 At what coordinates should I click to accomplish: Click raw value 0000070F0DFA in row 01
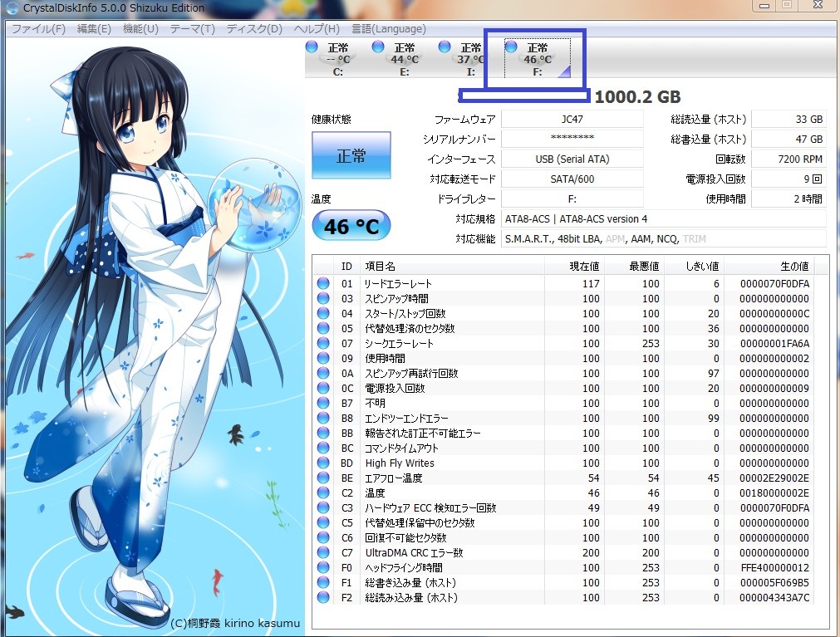coord(774,284)
